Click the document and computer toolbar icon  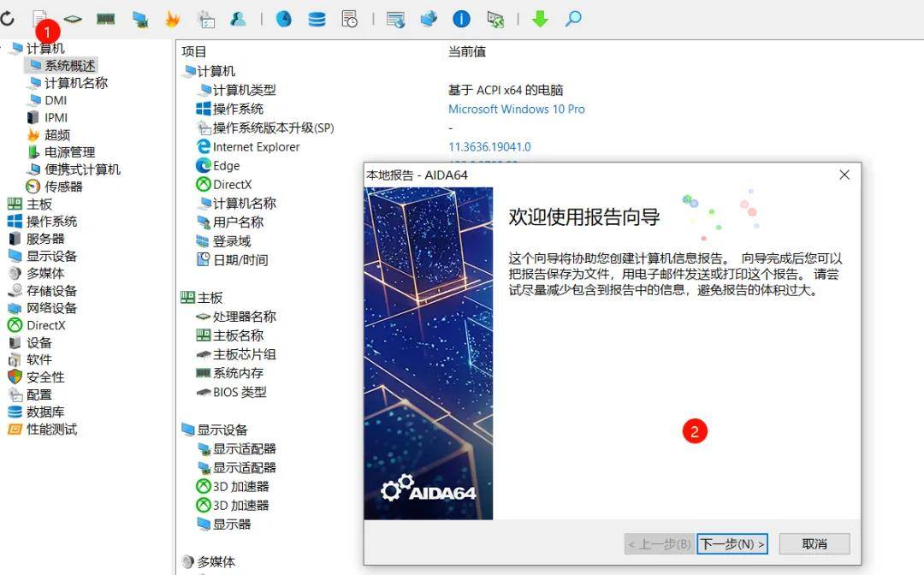tap(205, 20)
